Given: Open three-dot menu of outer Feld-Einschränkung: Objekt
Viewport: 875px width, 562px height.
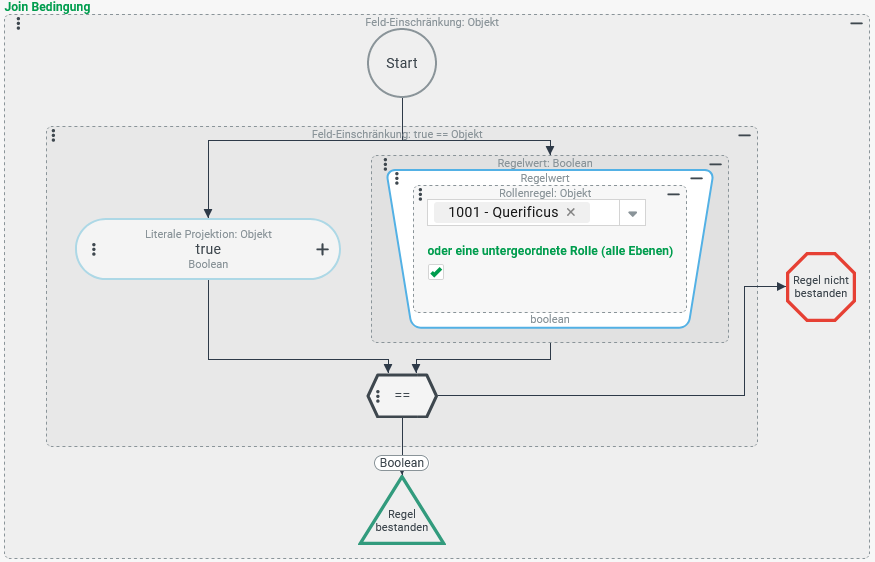Looking at the screenshot, I should [x=19, y=23].
